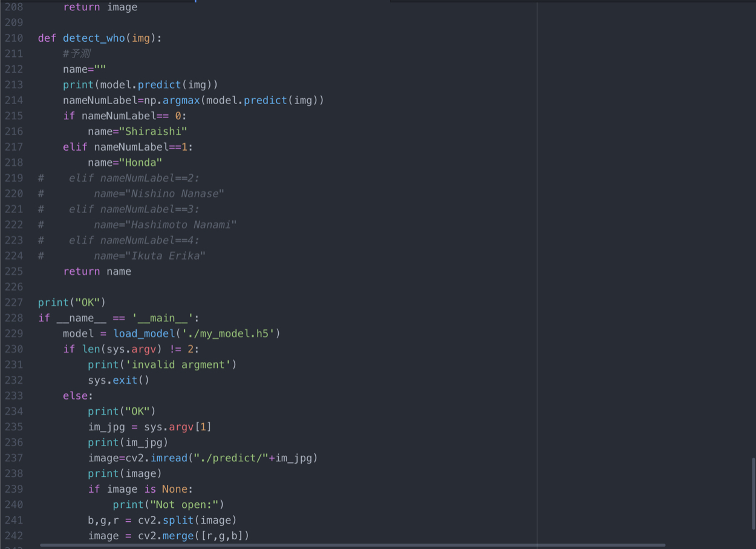Viewport: 756px width, 549px height.
Task: Click line number 219 beside the commented elif
Action: [13, 178]
